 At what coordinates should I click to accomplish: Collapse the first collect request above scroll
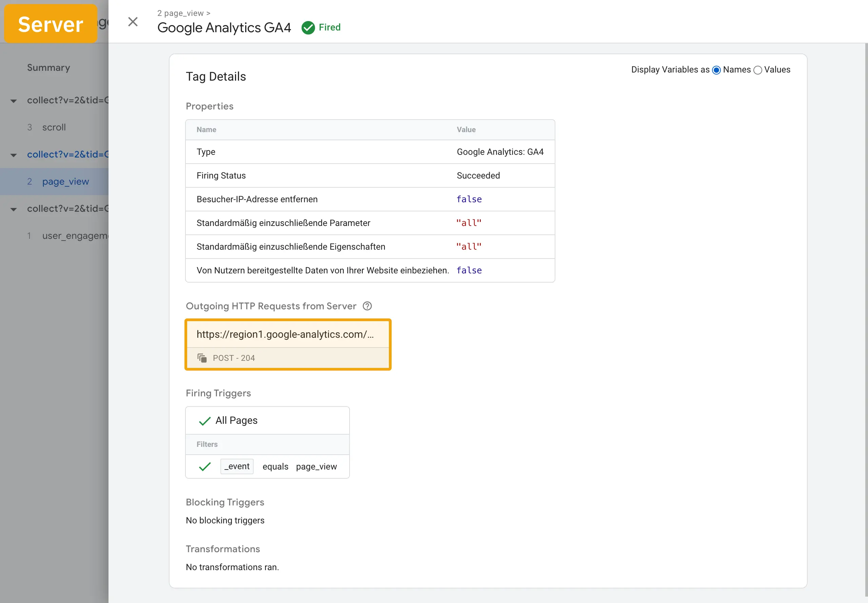click(x=14, y=101)
